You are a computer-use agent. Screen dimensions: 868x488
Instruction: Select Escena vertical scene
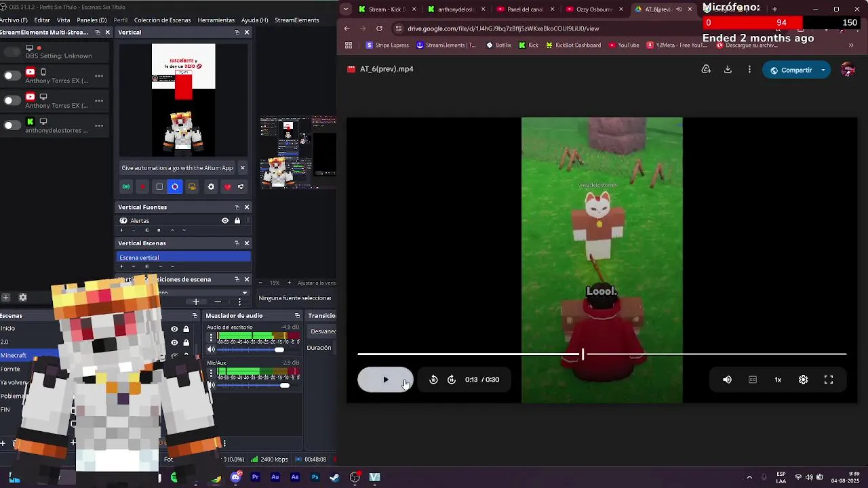point(184,258)
